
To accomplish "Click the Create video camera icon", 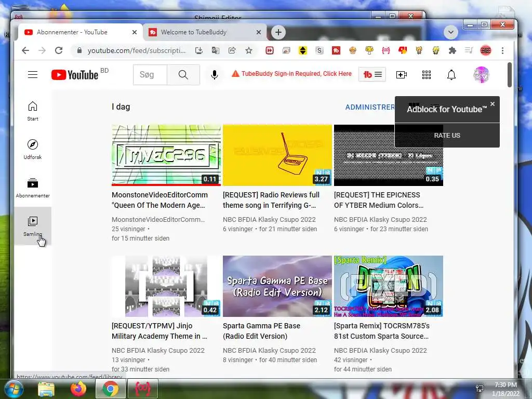I will (402, 75).
